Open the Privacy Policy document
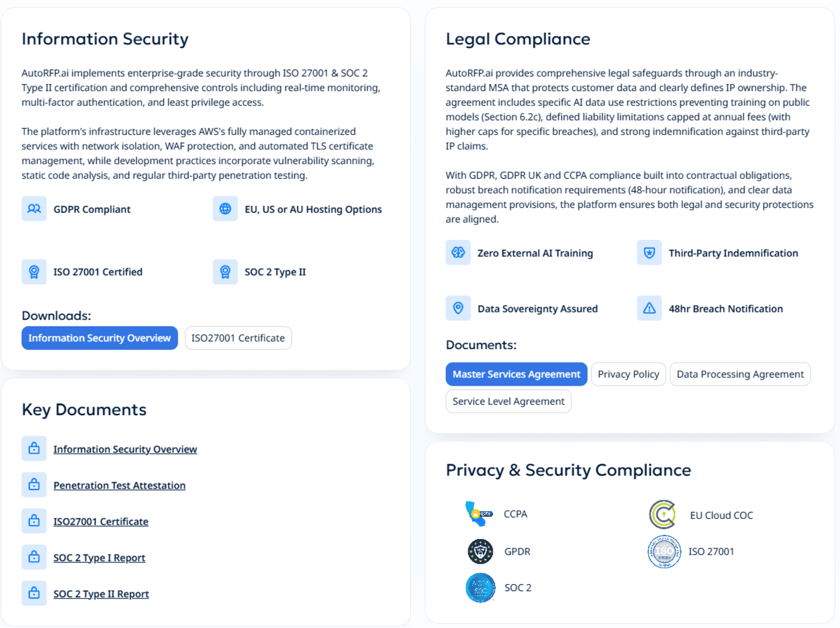Screen dimensions: 840x628 [x=628, y=374]
